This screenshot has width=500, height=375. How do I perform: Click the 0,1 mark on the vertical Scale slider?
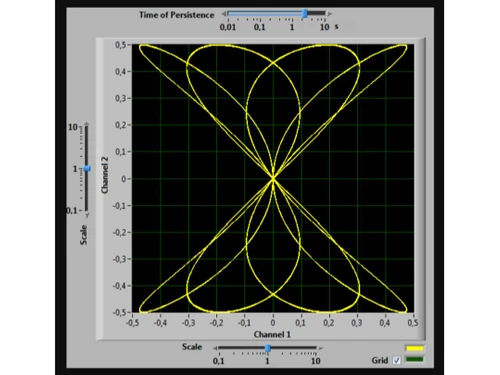72,210
